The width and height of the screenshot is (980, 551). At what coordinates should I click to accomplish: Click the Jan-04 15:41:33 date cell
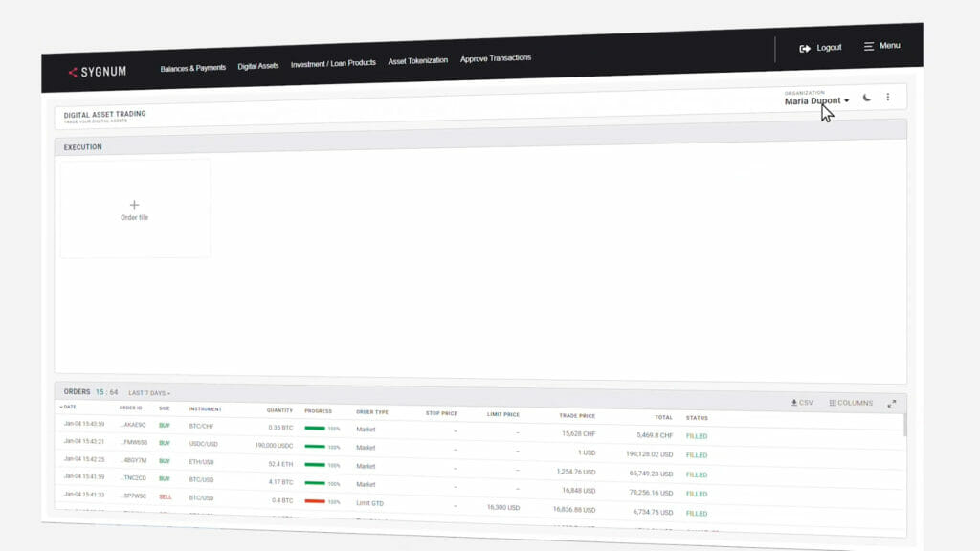point(84,495)
